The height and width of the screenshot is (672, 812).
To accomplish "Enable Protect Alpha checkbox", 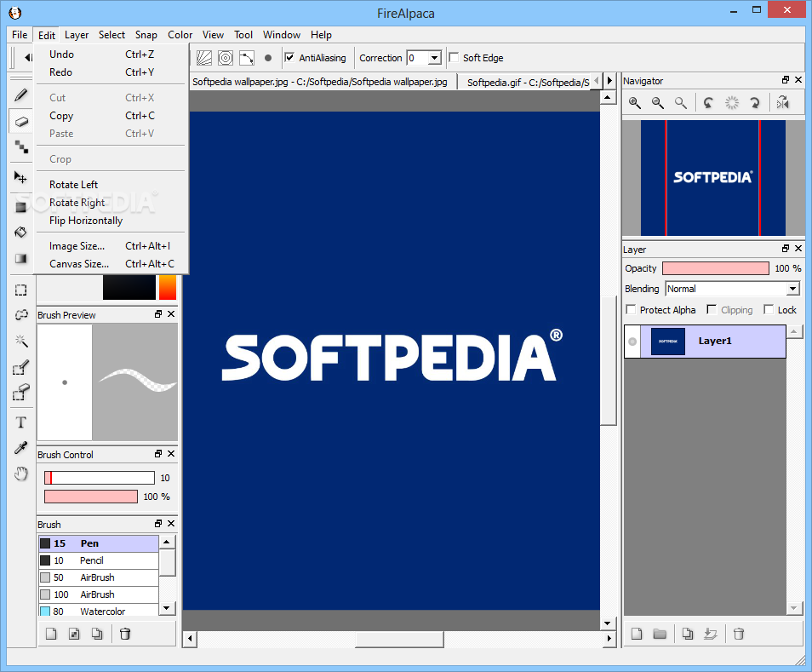I will [x=631, y=310].
